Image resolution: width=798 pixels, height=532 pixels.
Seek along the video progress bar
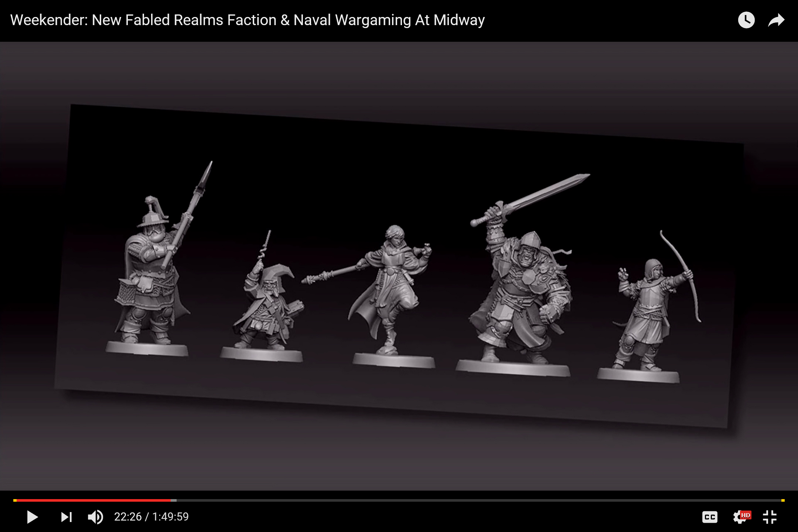(x=399, y=500)
